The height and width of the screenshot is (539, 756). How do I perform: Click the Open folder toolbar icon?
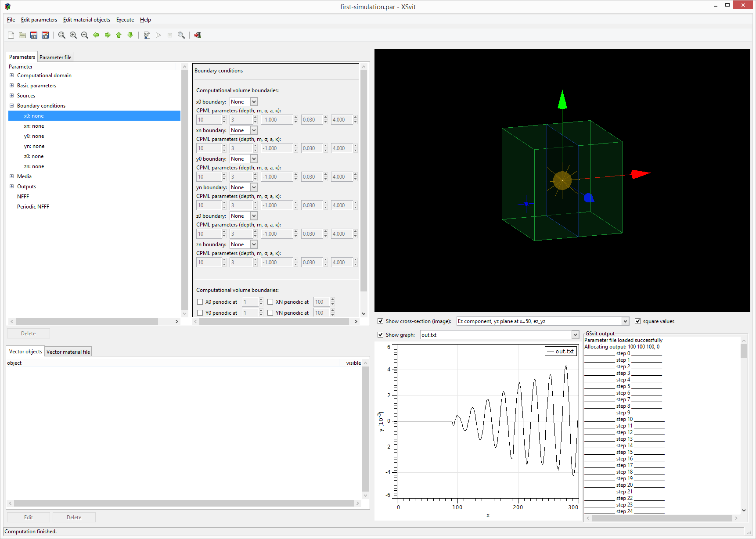point(22,35)
